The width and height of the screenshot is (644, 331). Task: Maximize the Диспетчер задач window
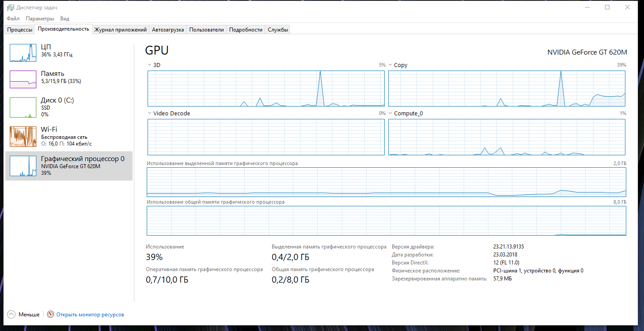607,7
